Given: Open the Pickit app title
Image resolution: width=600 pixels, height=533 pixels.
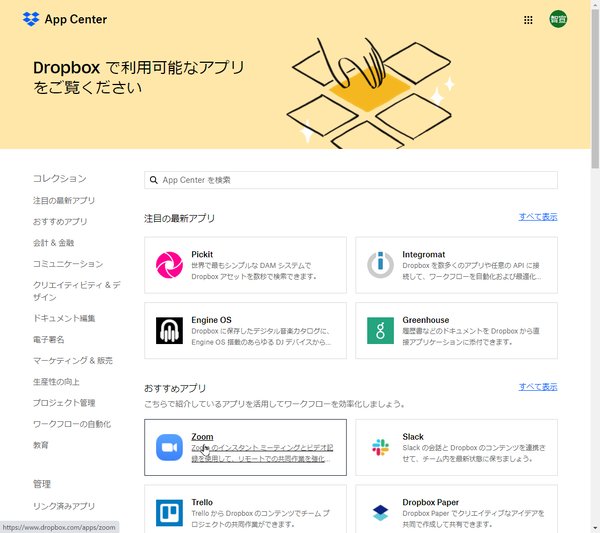Looking at the screenshot, I should pyautogui.click(x=202, y=254).
